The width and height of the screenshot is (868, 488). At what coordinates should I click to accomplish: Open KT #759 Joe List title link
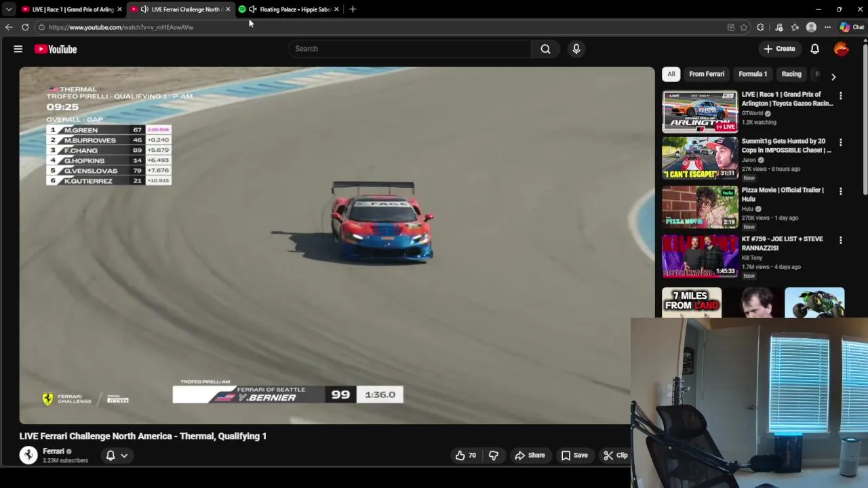point(783,243)
